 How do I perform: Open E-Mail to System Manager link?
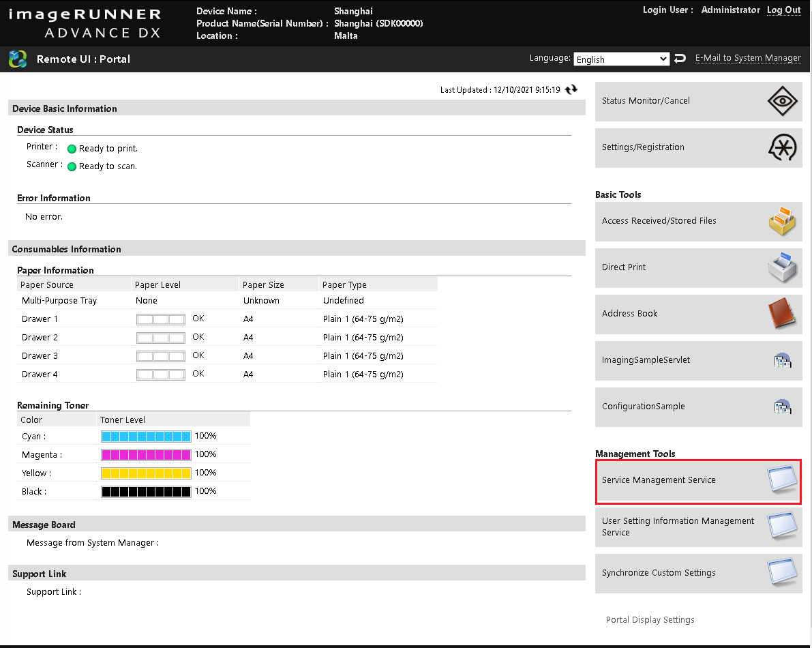[x=748, y=58]
